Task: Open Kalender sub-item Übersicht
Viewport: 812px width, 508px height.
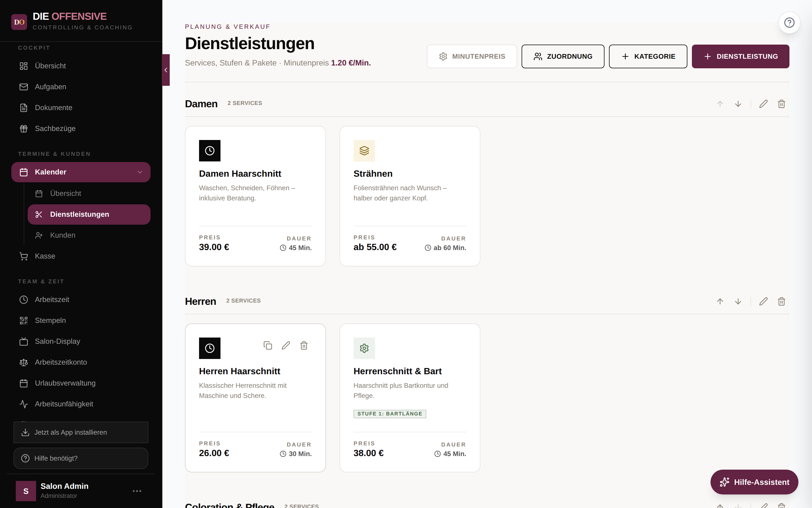Action: coord(89,194)
